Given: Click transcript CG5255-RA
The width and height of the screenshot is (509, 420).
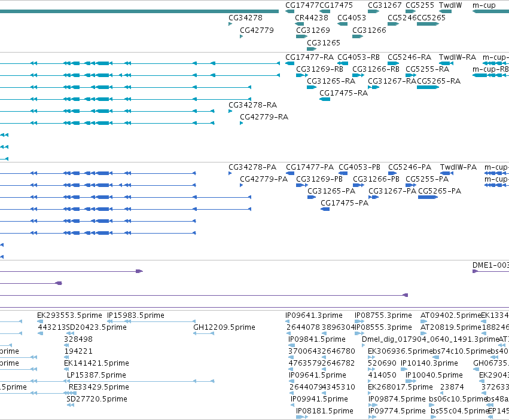Looking at the screenshot, I should click(x=427, y=69).
